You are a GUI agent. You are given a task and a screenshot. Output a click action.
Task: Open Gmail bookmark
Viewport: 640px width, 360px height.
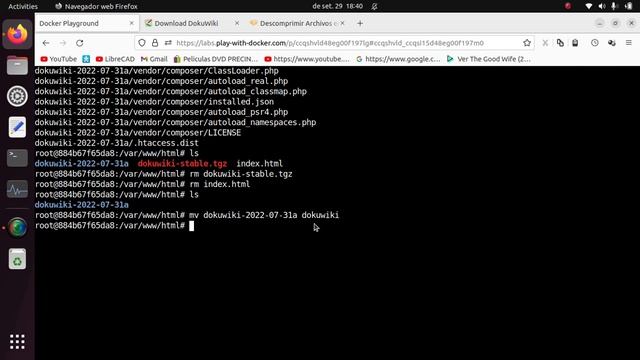[x=154, y=59]
